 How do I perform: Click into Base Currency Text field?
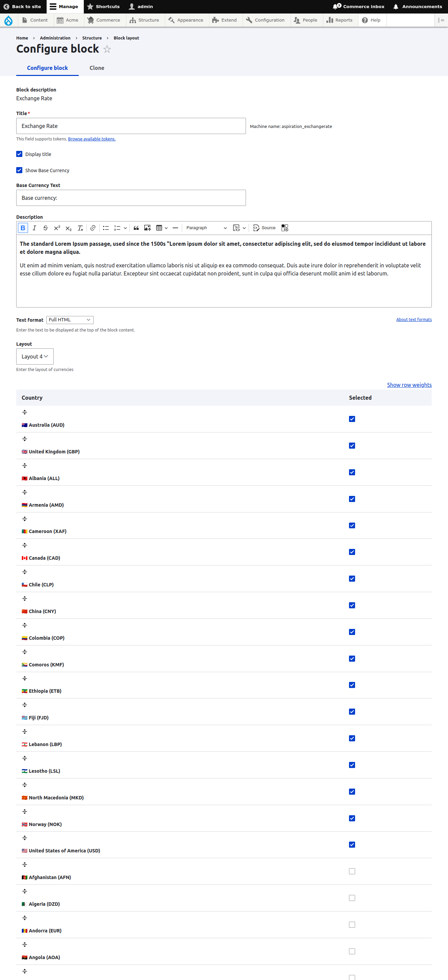[x=131, y=198]
